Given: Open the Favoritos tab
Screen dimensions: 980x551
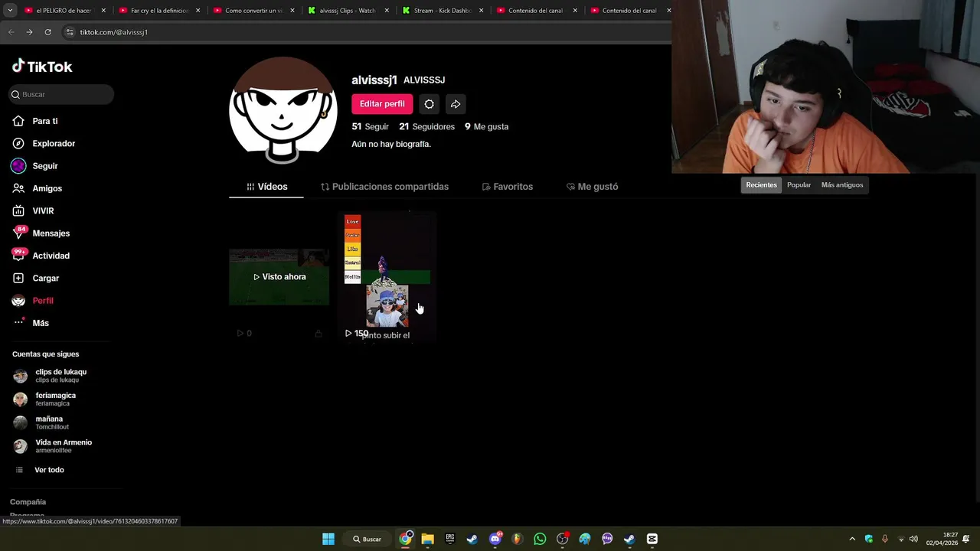Looking at the screenshot, I should coord(507,187).
